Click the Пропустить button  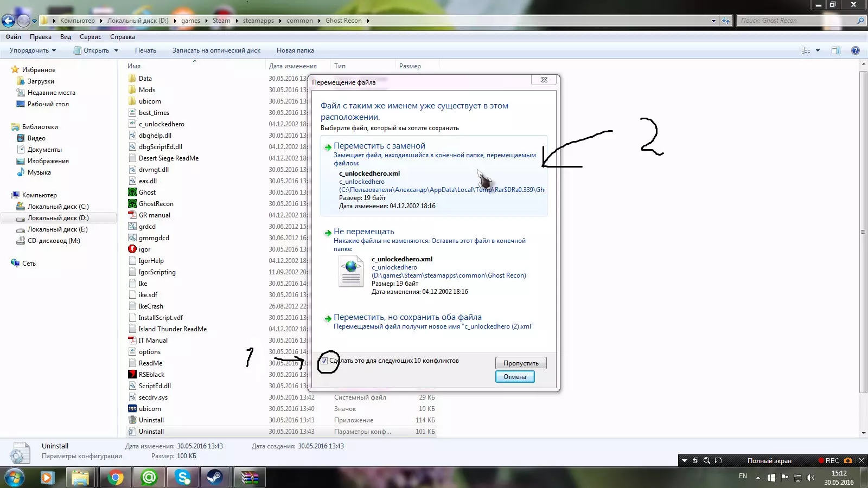(521, 363)
